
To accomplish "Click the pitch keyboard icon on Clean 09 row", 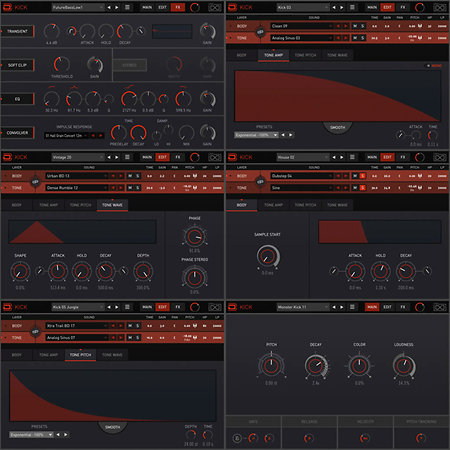I will [420, 26].
